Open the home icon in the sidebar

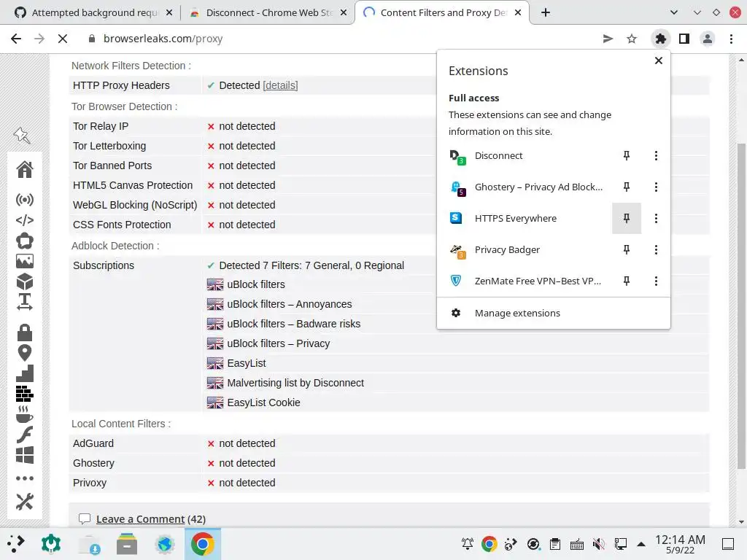pos(25,169)
